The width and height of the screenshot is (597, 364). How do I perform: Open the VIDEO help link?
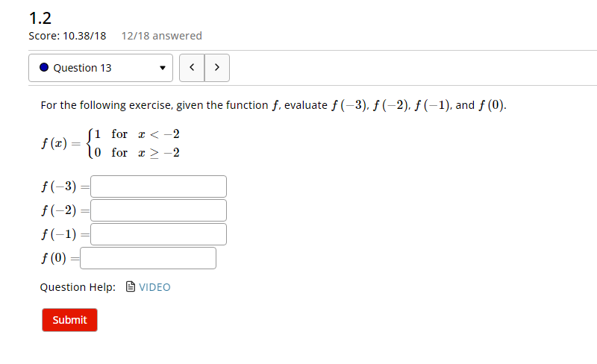coord(154,287)
